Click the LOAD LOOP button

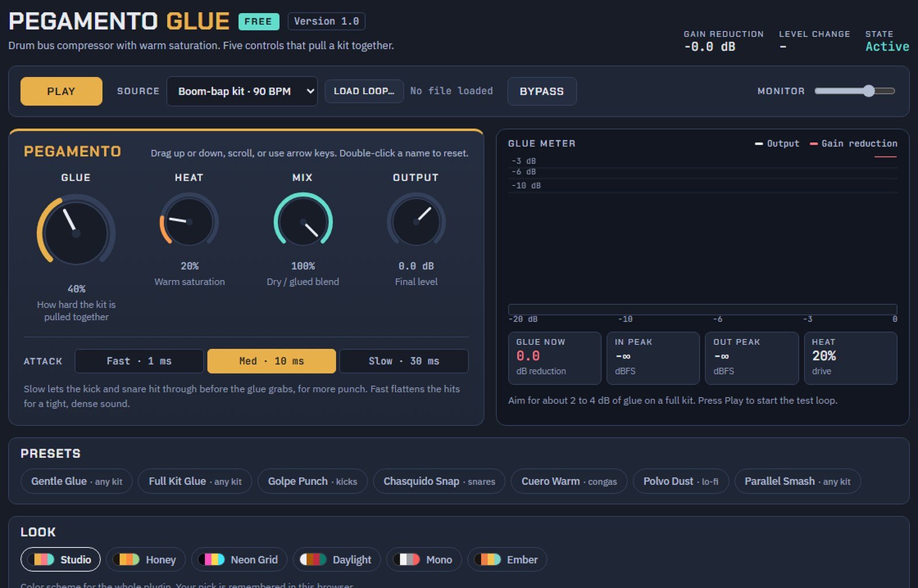pyautogui.click(x=364, y=91)
